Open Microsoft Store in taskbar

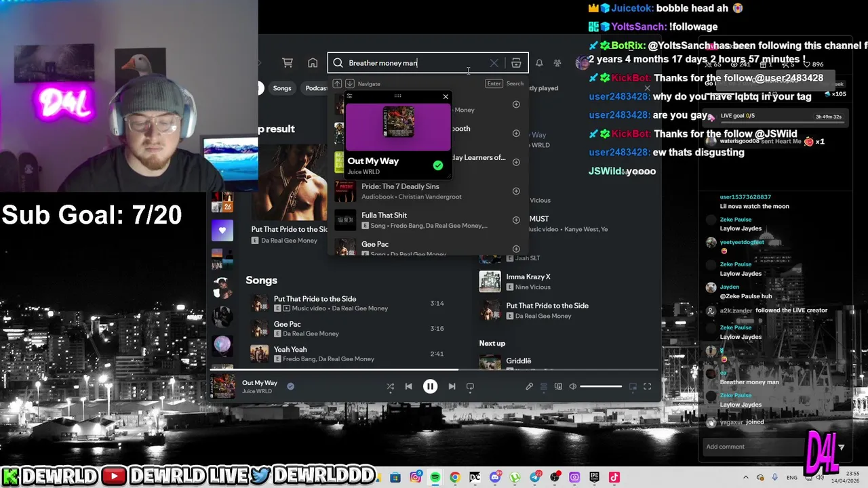[x=395, y=477]
